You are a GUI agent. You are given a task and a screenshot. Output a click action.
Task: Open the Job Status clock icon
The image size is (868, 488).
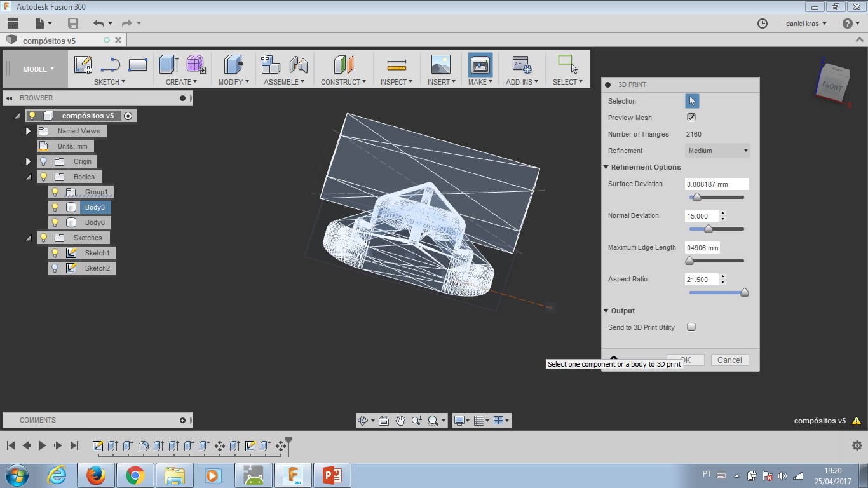tap(763, 24)
